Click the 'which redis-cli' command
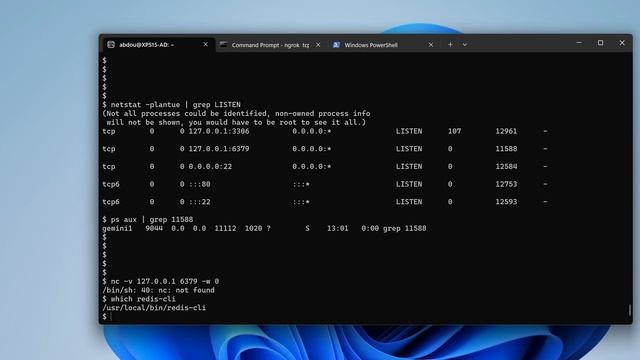 (143, 299)
